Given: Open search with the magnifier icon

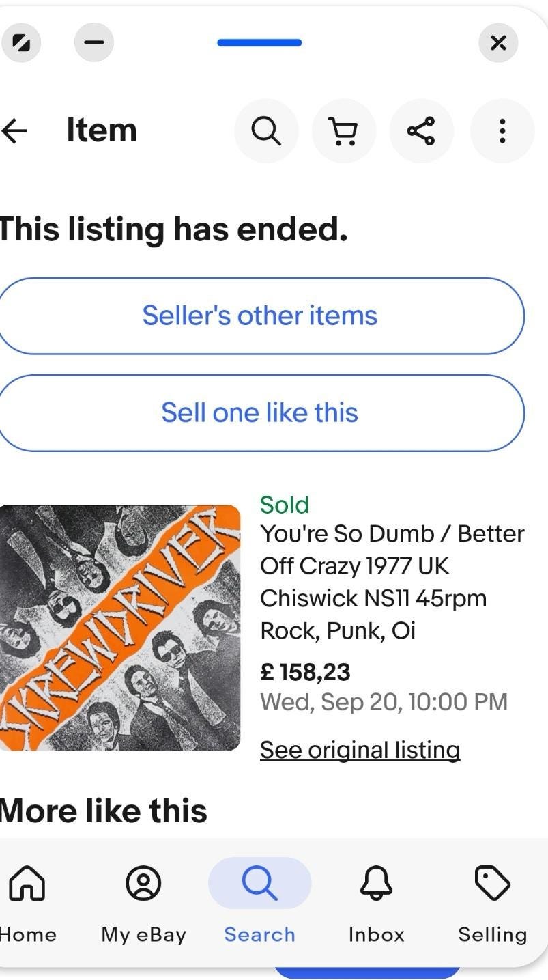Looking at the screenshot, I should pyautogui.click(x=266, y=130).
